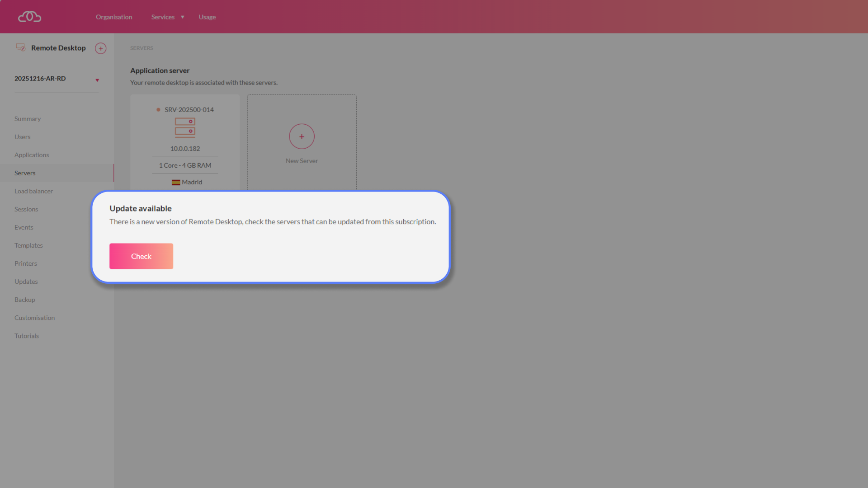Open Customisation in the sidebar
Screen dimensions: 868x488
pos(34,318)
